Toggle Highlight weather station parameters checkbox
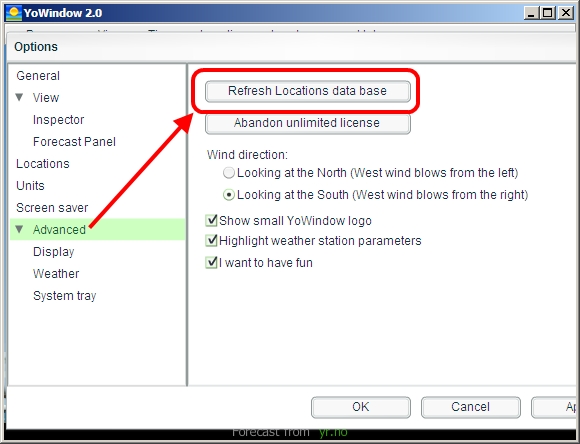This screenshot has height=444, width=580. point(211,240)
